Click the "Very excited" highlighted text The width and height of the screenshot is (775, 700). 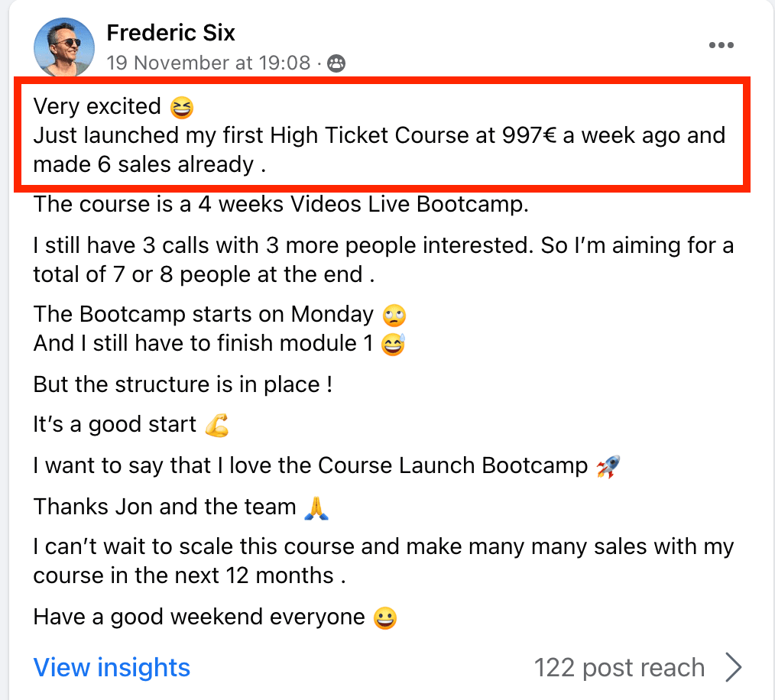(x=97, y=107)
